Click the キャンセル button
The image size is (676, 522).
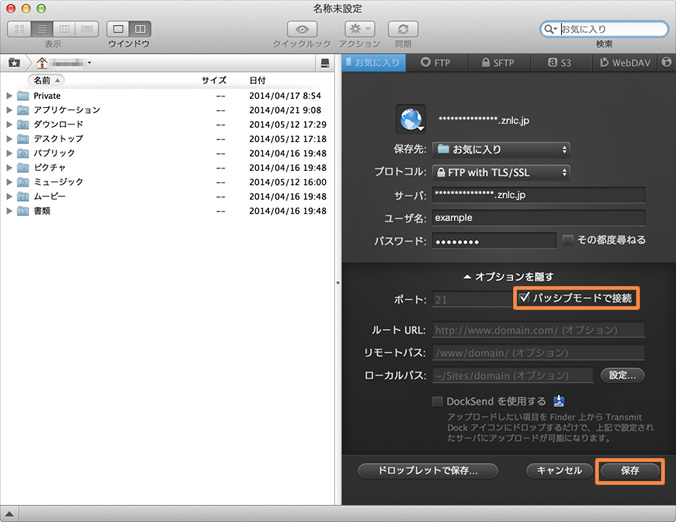tap(559, 471)
